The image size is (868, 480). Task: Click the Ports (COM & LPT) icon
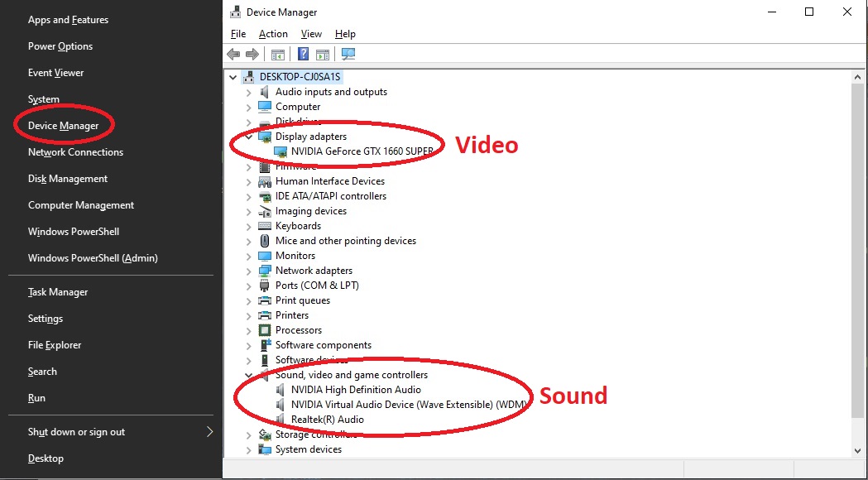click(265, 286)
